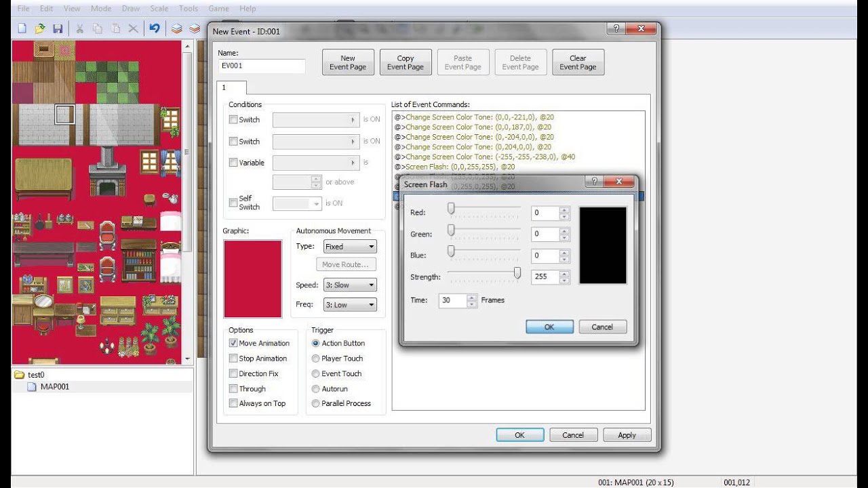Select the first map layer icon

pyautogui.click(x=176, y=28)
